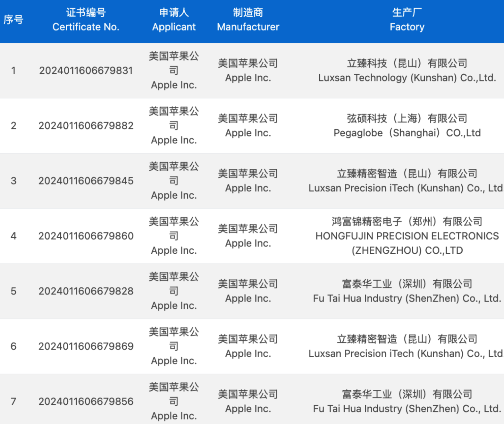504x424 pixels.
Task: Click the manufacturer cell in row 7
Action: [248, 402]
